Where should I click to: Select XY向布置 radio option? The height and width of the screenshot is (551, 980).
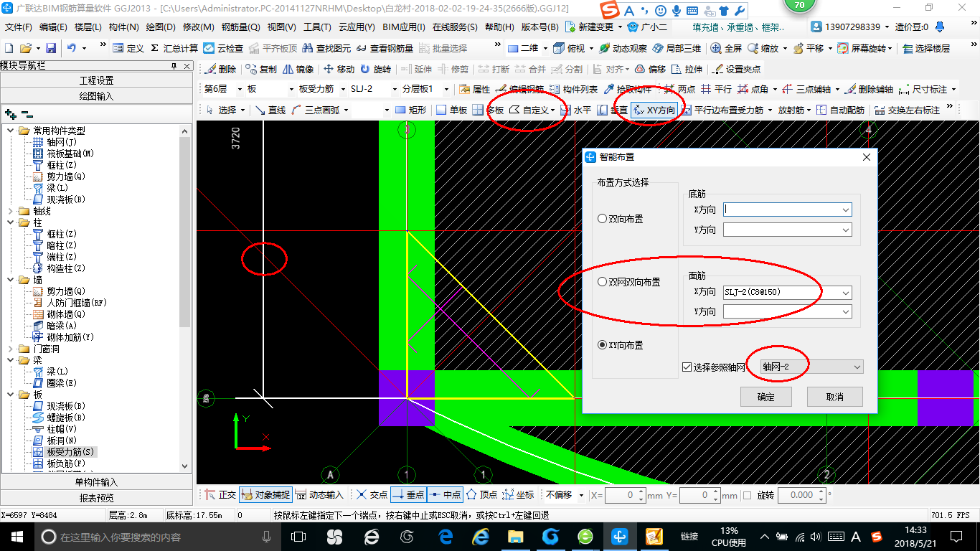pyautogui.click(x=621, y=345)
